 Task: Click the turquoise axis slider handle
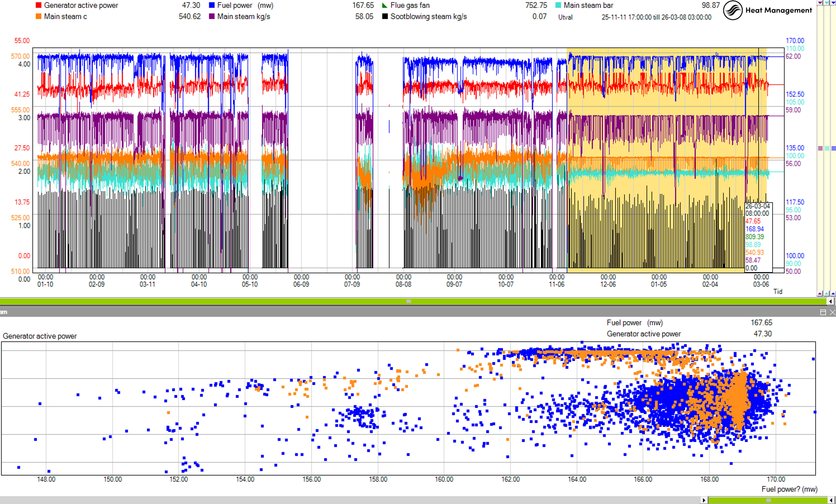click(x=827, y=148)
